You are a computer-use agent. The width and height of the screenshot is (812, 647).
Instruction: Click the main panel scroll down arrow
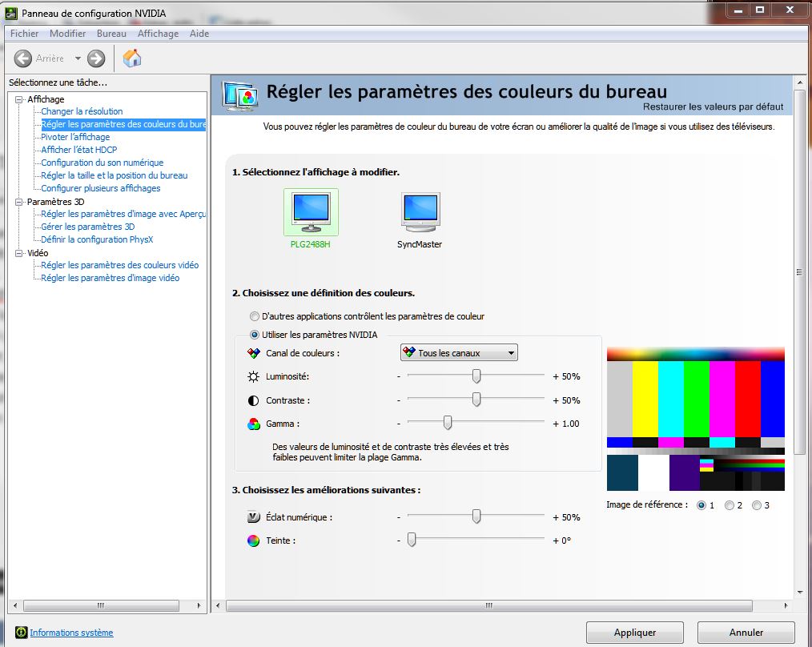click(800, 592)
